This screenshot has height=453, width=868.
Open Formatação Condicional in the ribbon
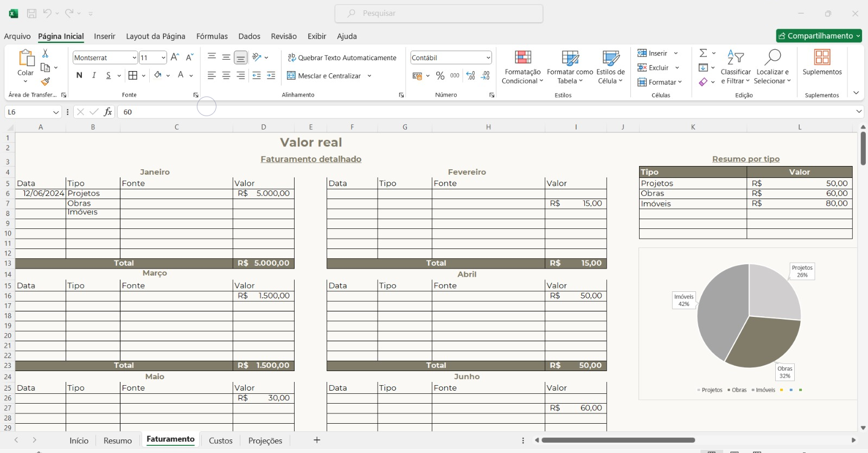[x=521, y=67]
